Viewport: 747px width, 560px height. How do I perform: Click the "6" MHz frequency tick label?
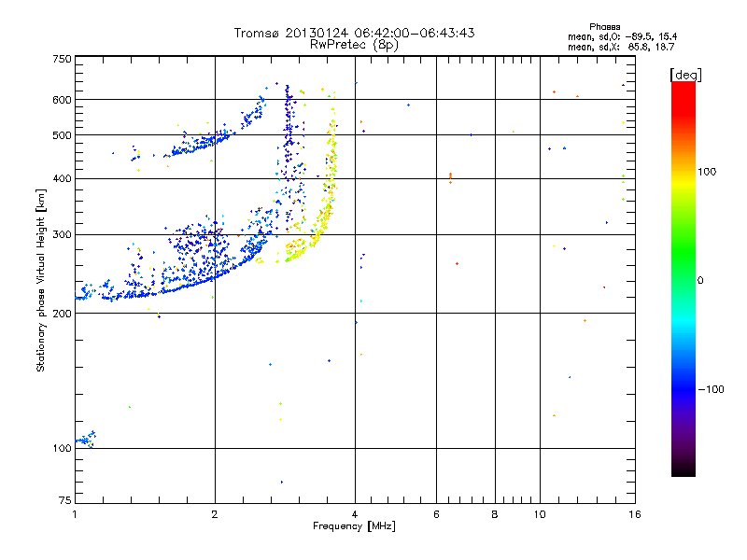point(436,514)
